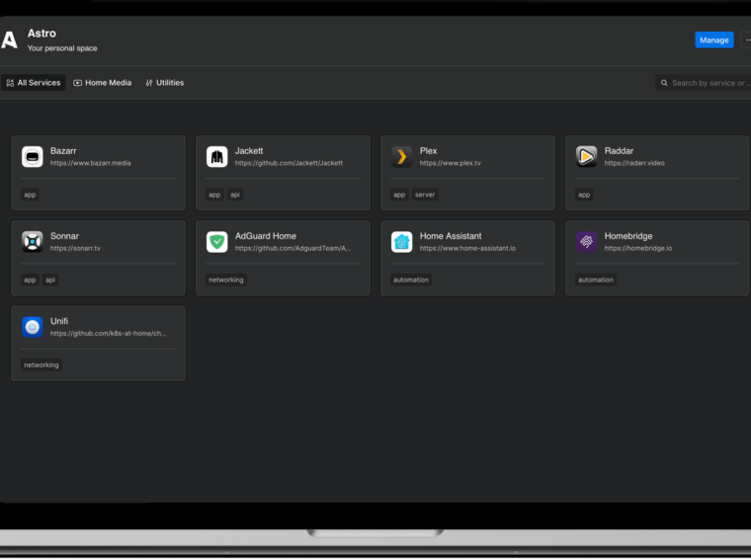Viewport: 751px width, 560px height.
Task: Open the homebridge.io link
Action: click(x=638, y=249)
